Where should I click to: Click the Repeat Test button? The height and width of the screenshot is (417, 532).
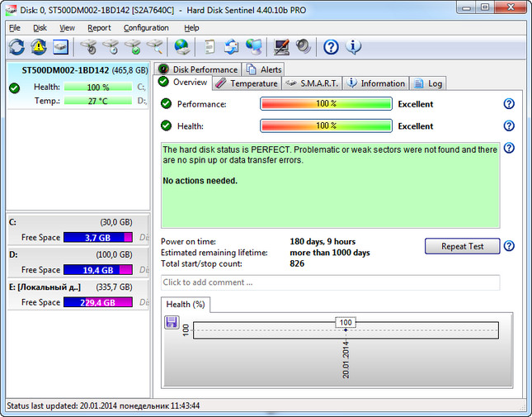[x=462, y=246]
